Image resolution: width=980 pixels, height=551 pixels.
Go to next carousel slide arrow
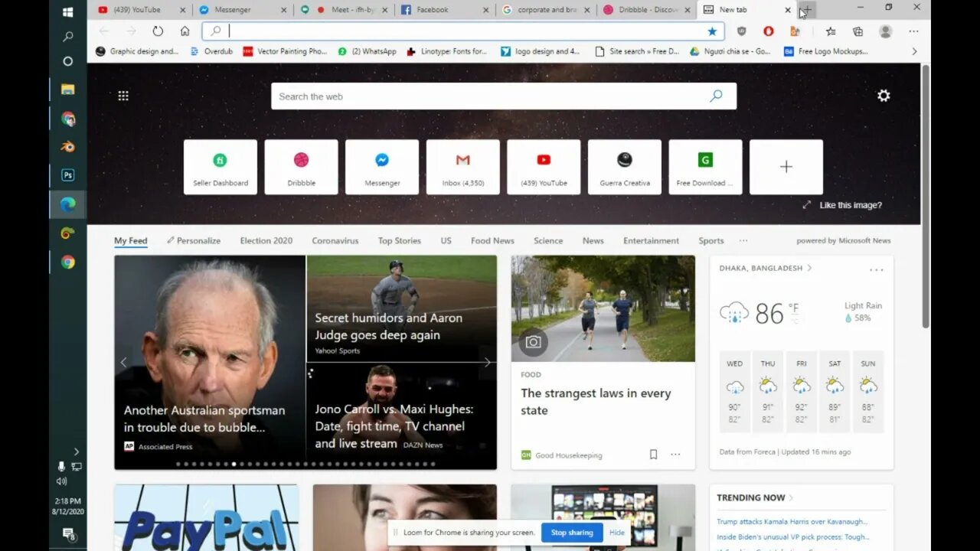[x=487, y=362]
